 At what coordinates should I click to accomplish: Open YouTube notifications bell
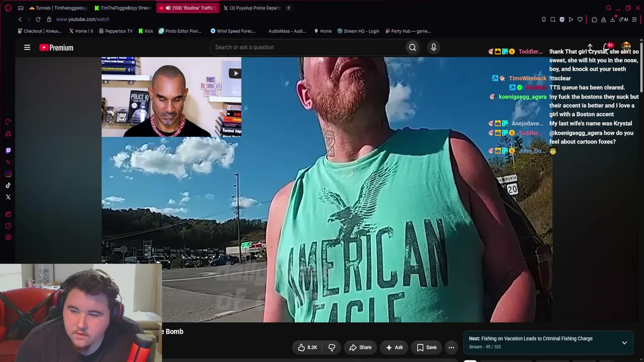[607, 47]
